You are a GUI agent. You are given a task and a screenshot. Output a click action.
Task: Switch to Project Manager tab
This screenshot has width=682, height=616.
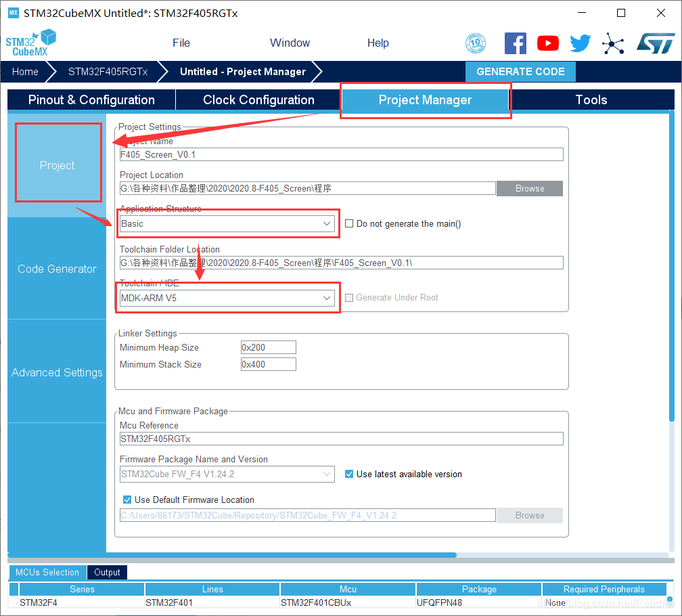[x=425, y=100]
